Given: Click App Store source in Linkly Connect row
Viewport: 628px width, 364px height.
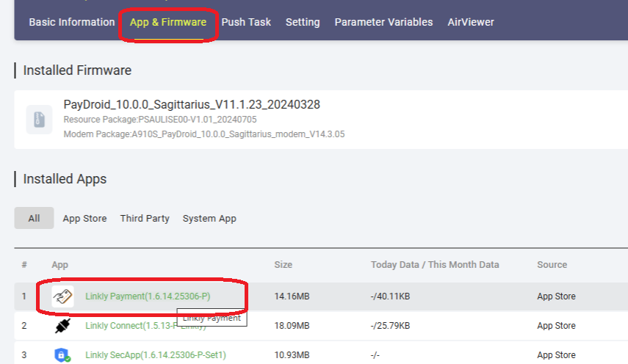Looking at the screenshot, I should 556,326.
